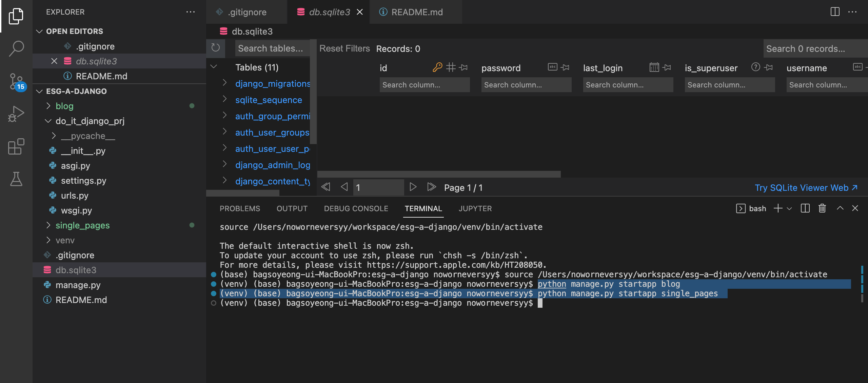The width and height of the screenshot is (868, 383).
Task: Create a new terminal with plus icon
Action: [778, 208]
